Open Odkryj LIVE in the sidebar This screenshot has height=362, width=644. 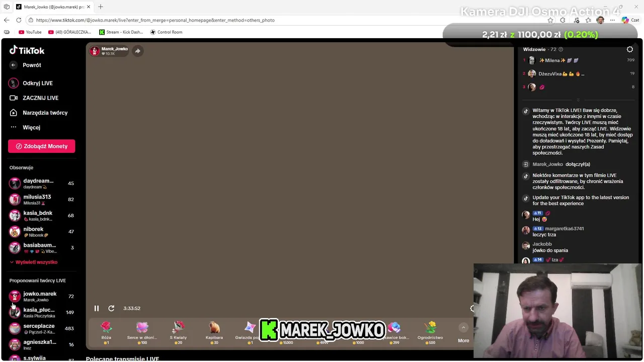37,83
